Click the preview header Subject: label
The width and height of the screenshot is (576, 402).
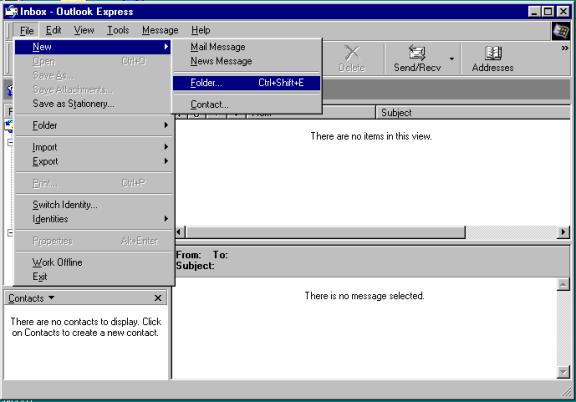[195, 266]
